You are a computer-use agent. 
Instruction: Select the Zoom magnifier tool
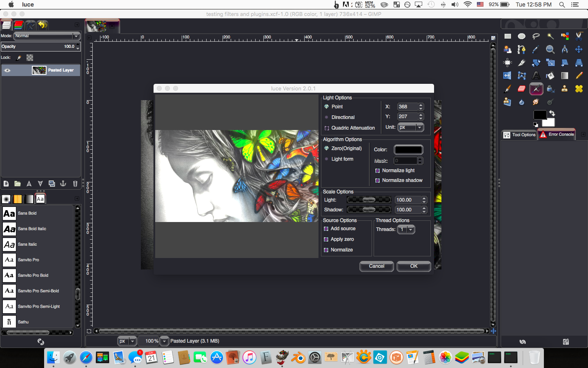click(550, 49)
